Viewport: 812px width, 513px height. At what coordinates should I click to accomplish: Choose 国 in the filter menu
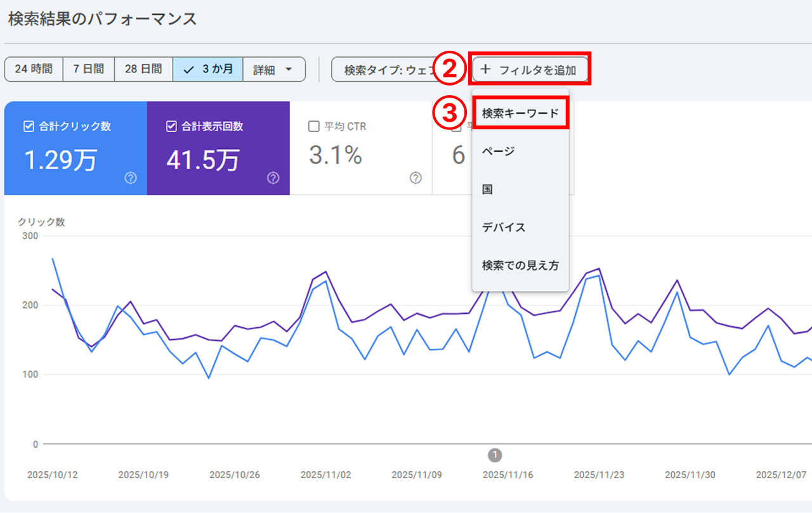click(x=487, y=189)
